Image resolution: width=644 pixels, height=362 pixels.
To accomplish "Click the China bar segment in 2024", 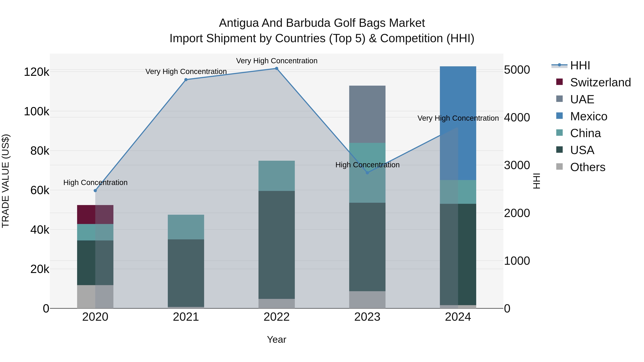I will tap(458, 192).
